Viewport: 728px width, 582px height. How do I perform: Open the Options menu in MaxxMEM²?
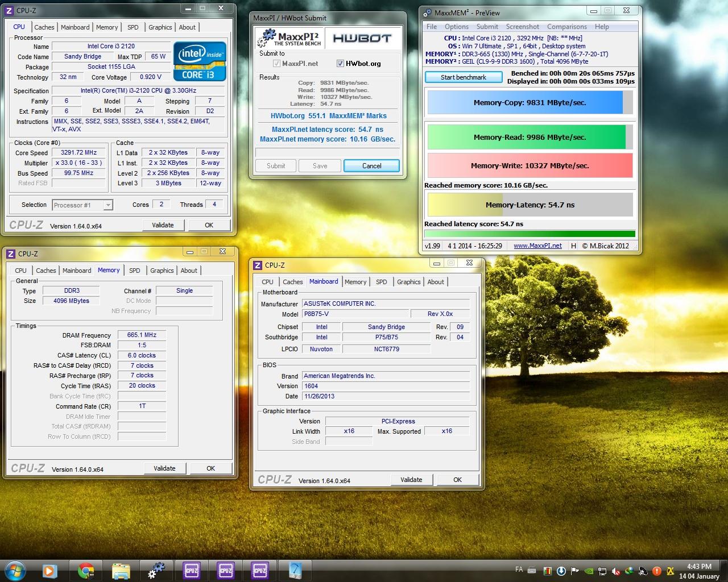click(x=457, y=27)
